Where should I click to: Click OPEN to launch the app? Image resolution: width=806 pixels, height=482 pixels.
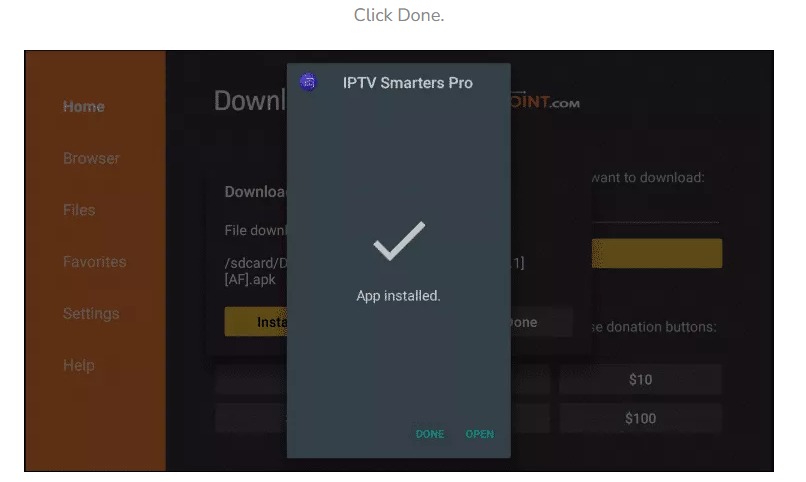tap(480, 434)
